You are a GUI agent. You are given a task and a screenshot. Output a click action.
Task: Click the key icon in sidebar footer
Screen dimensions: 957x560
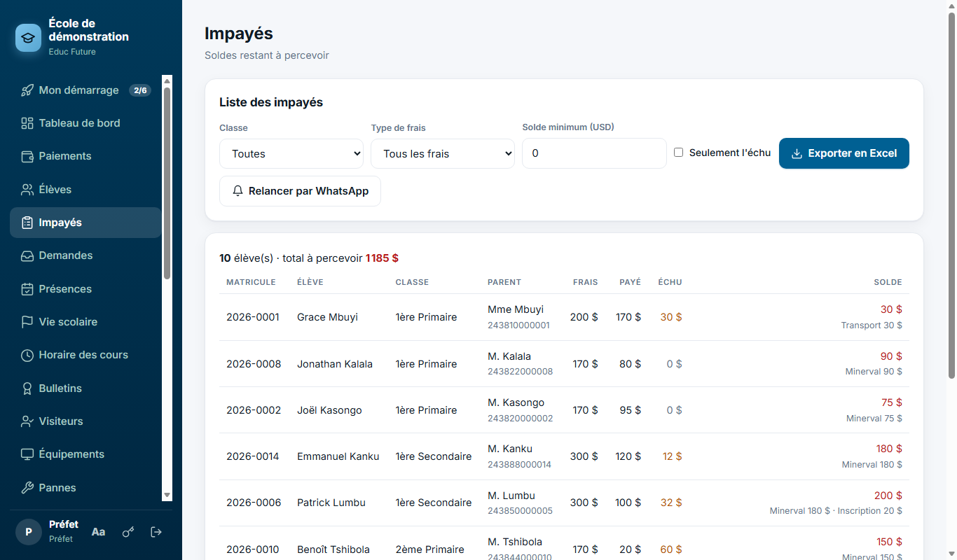[x=128, y=532]
